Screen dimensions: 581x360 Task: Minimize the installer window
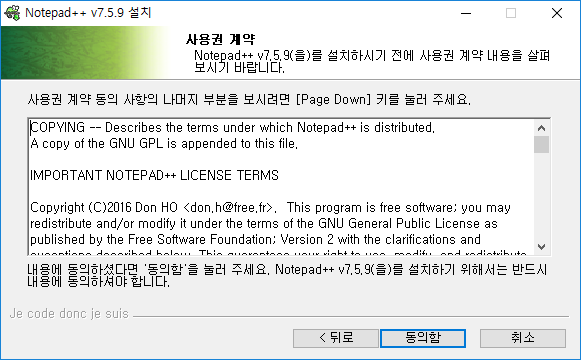click(x=466, y=13)
